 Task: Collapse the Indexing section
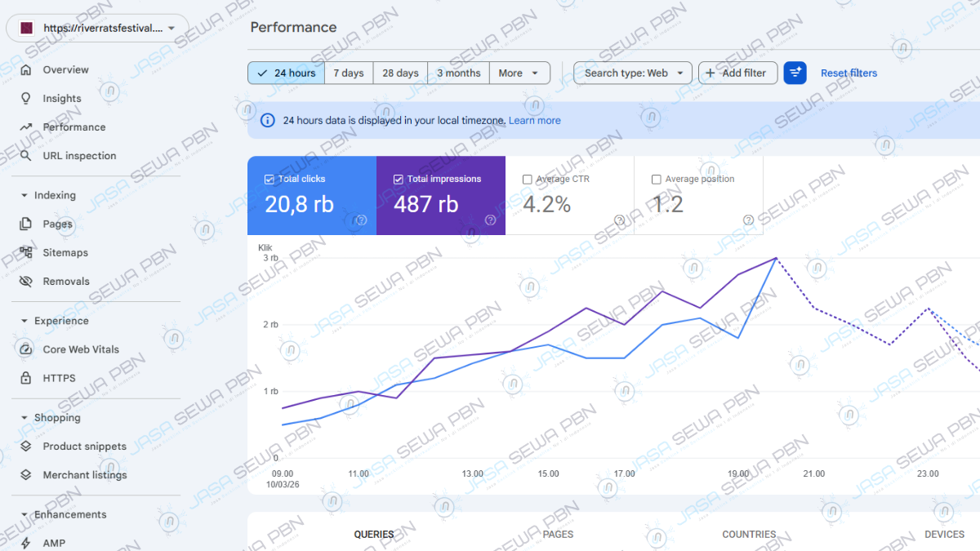point(24,196)
